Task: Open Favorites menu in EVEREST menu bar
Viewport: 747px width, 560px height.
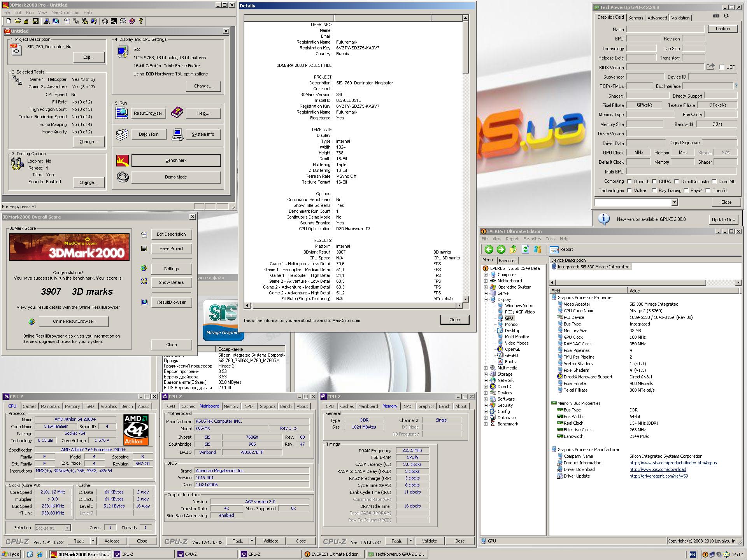Action: click(532, 239)
